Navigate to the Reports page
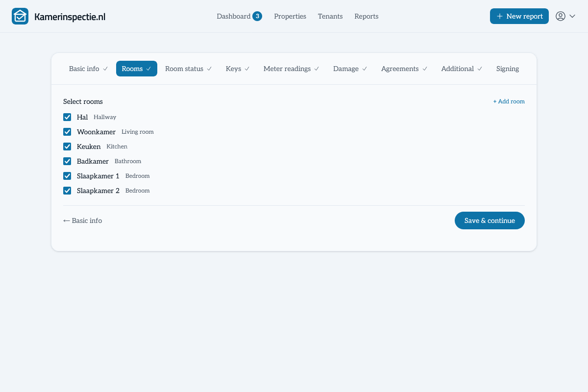Viewport: 588px width, 392px height. point(367,16)
